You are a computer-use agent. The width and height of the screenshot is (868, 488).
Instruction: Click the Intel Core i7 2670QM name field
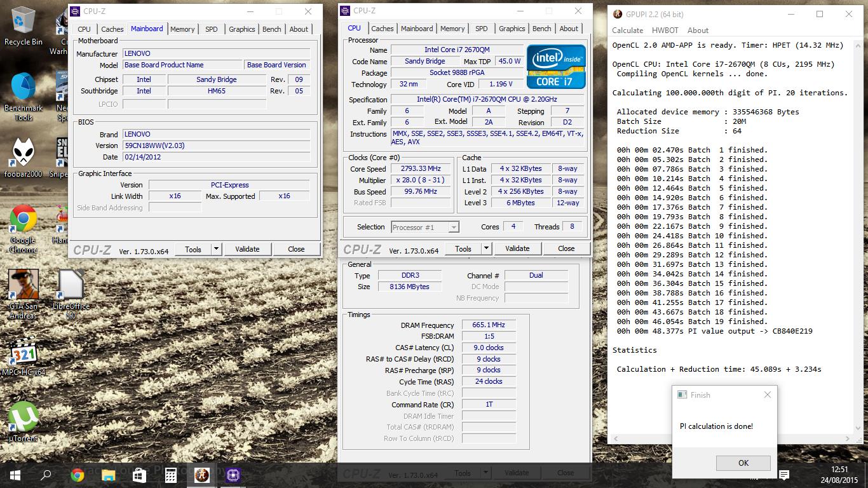pos(457,50)
